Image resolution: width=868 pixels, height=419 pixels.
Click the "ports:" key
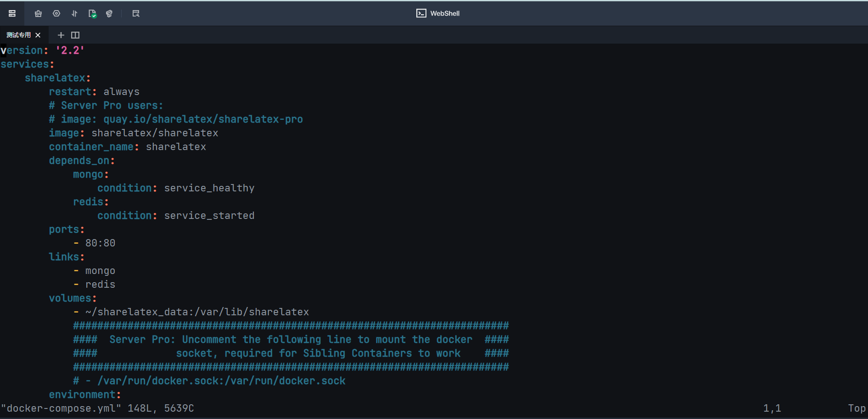coord(67,229)
